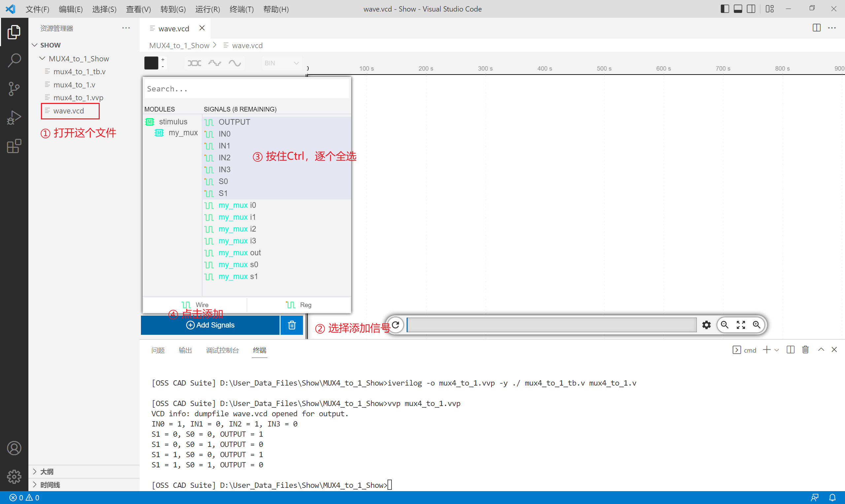
Task: Add a new terminal with plus icon
Action: tap(766, 350)
